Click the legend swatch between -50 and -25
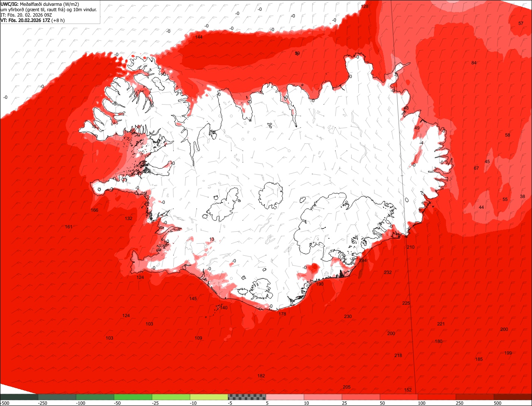532x406 pixels. [x=133, y=397]
